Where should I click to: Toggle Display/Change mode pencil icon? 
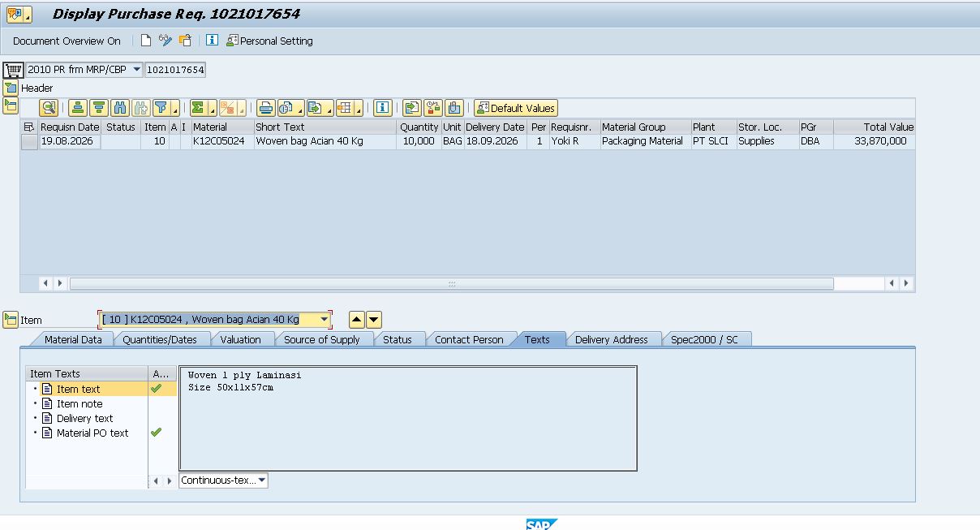(165, 41)
